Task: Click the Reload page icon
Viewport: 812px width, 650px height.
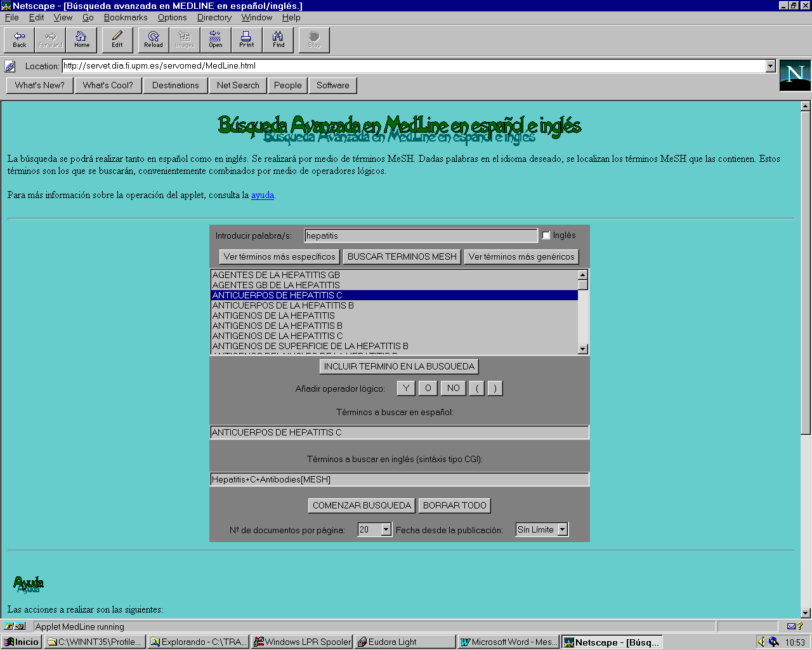Action: 153,40
